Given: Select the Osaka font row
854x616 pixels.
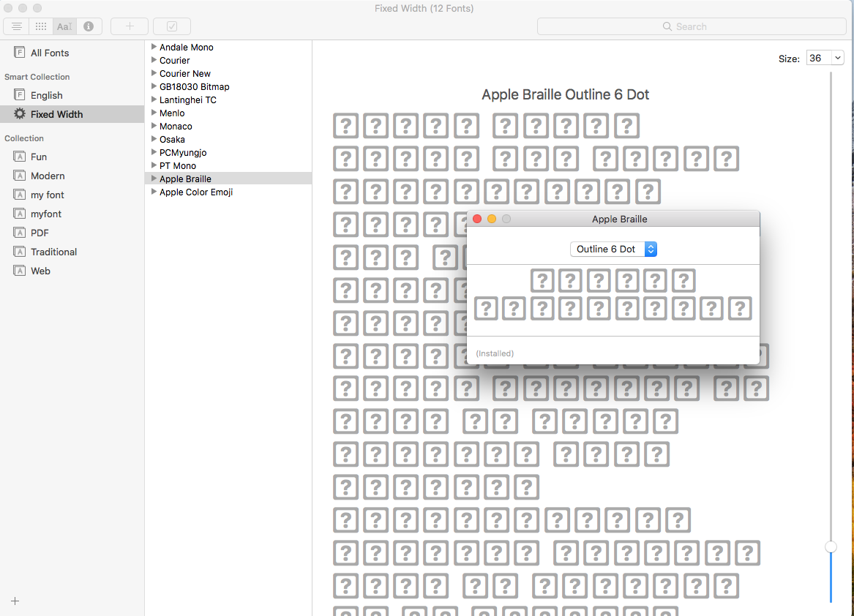Looking at the screenshot, I should (x=228, y=140).
